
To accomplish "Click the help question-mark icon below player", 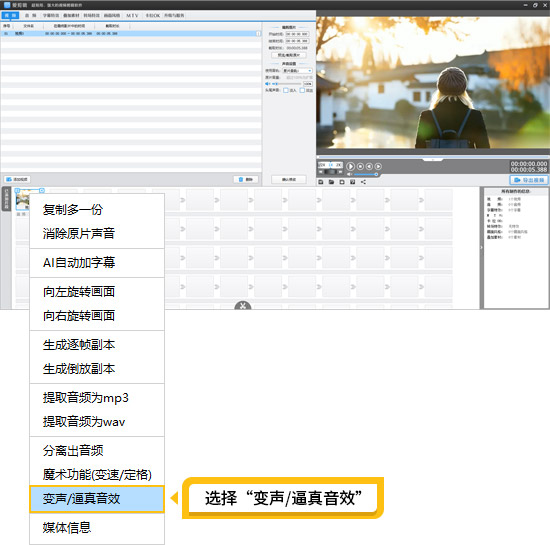I will [x=353, y=182].
